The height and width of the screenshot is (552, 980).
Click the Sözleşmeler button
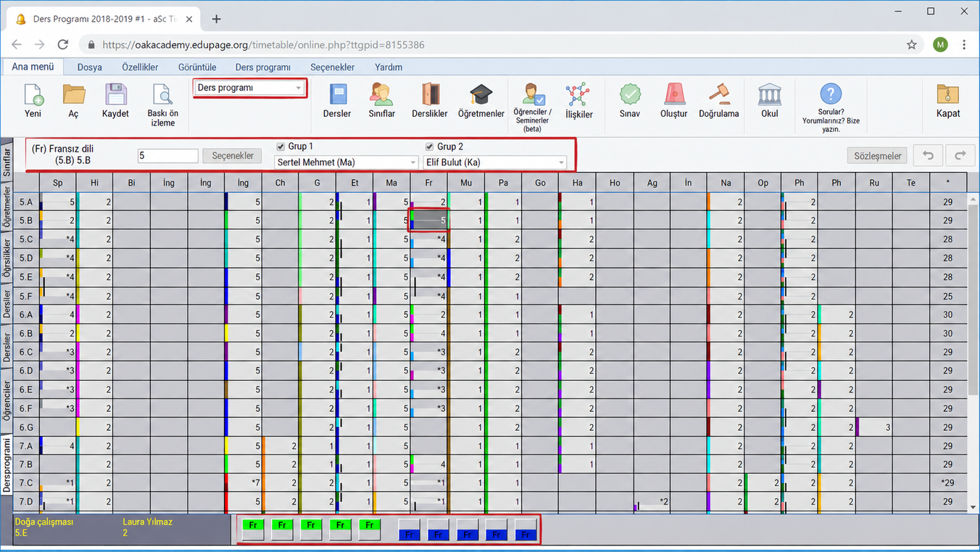[878, 156]
